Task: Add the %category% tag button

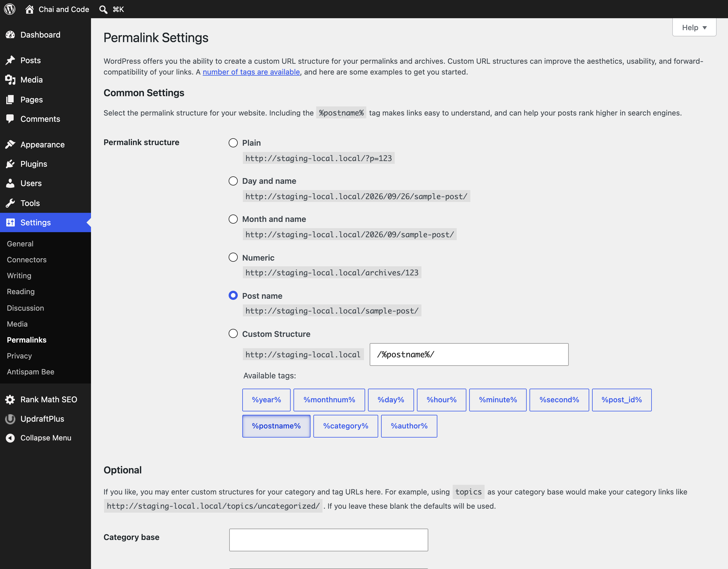Action: tap(346, 426)
